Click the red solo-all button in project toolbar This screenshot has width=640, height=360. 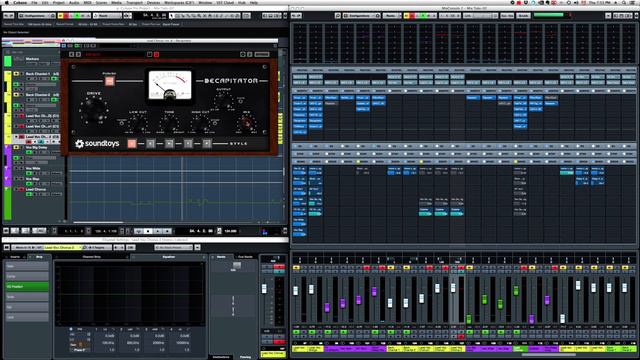pos(66,16)
